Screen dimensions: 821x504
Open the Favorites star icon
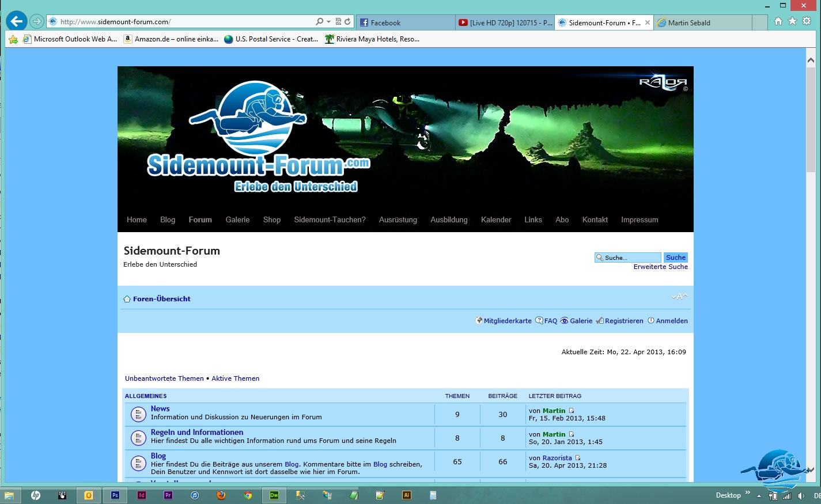(792, 21)
